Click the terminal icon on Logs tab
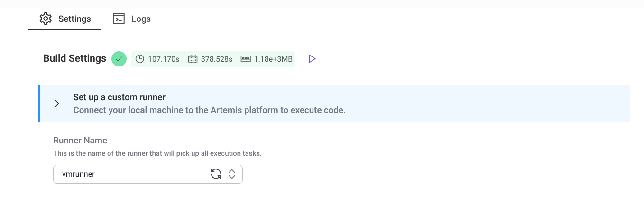Viewport: 644px width, 207px height. click(x=119, y=19)
